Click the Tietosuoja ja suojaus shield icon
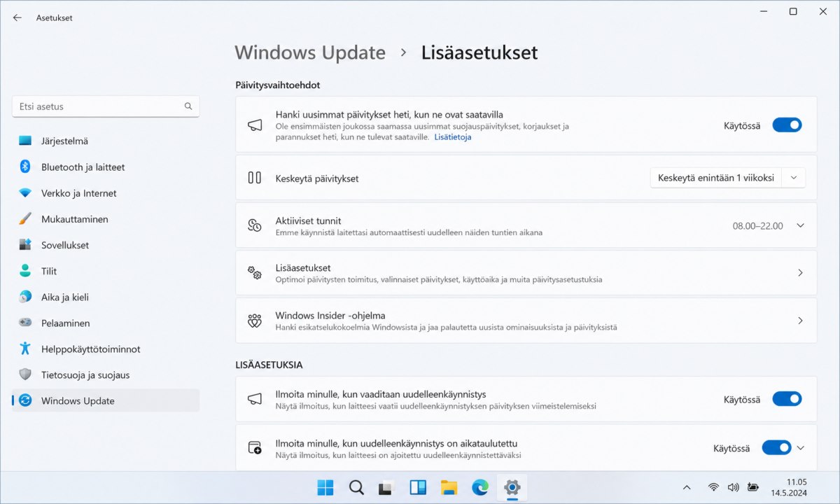The width and height of the screenshot is (840, 504). coord(25,374)
